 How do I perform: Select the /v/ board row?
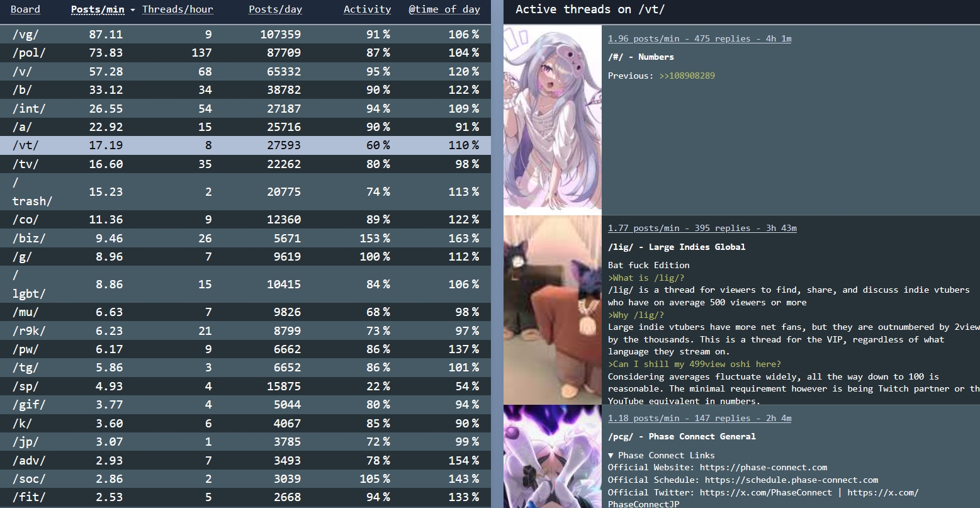[245, 71]
